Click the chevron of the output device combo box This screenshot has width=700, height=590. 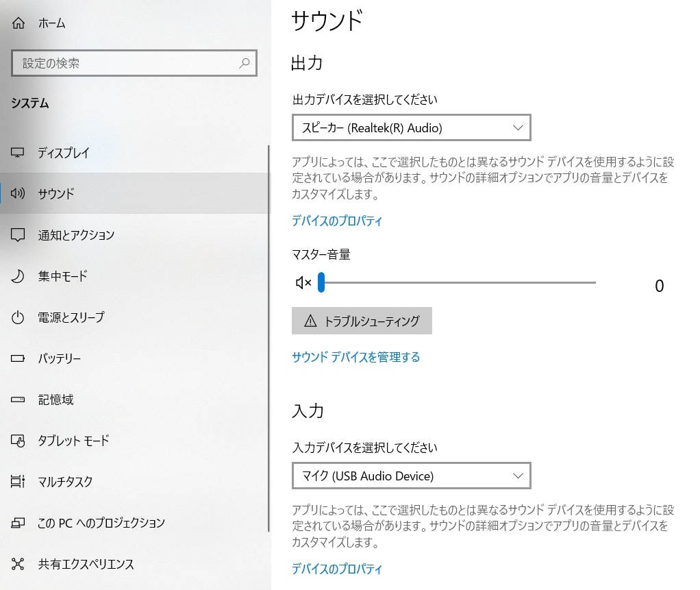518,127
